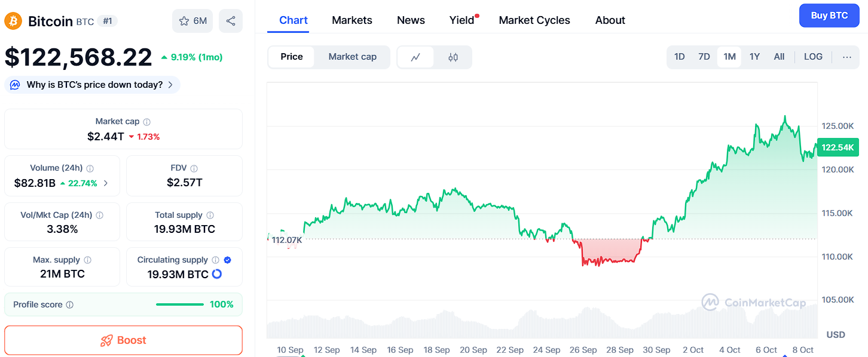The height and width of the screenshot is (357, 868).
Task: Select the 1Y time range
Action: [754, 57]
